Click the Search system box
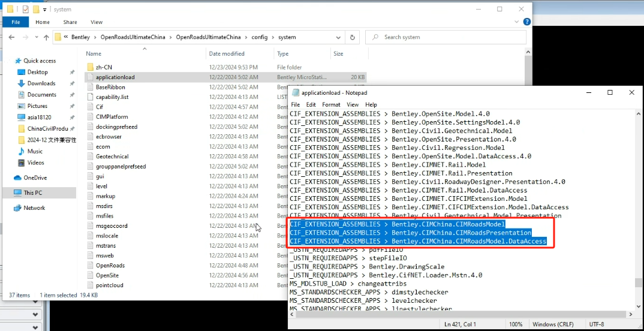This screenshot has height=331, width=644. coord(446,37)
